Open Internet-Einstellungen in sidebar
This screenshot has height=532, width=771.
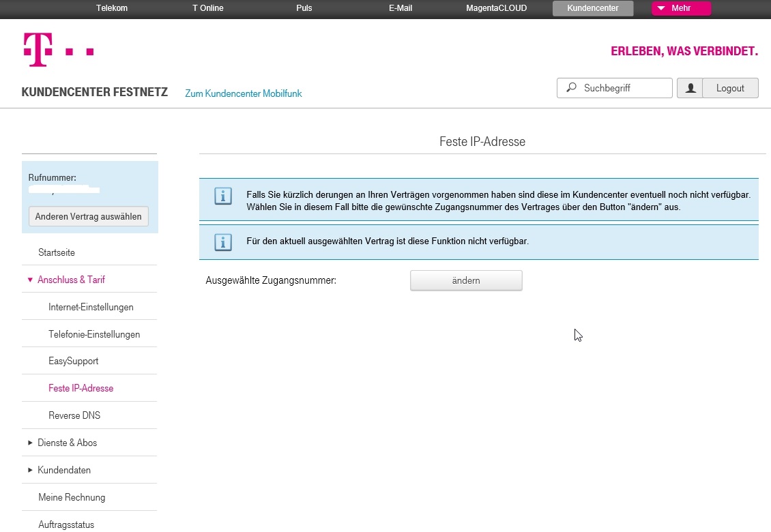(91, 307)
